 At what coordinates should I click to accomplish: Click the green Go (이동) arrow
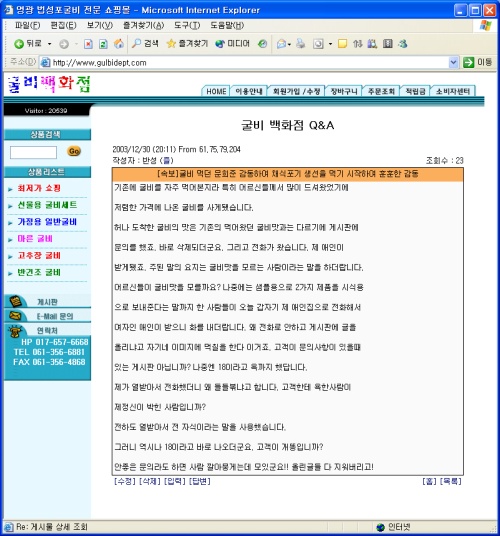469,62
